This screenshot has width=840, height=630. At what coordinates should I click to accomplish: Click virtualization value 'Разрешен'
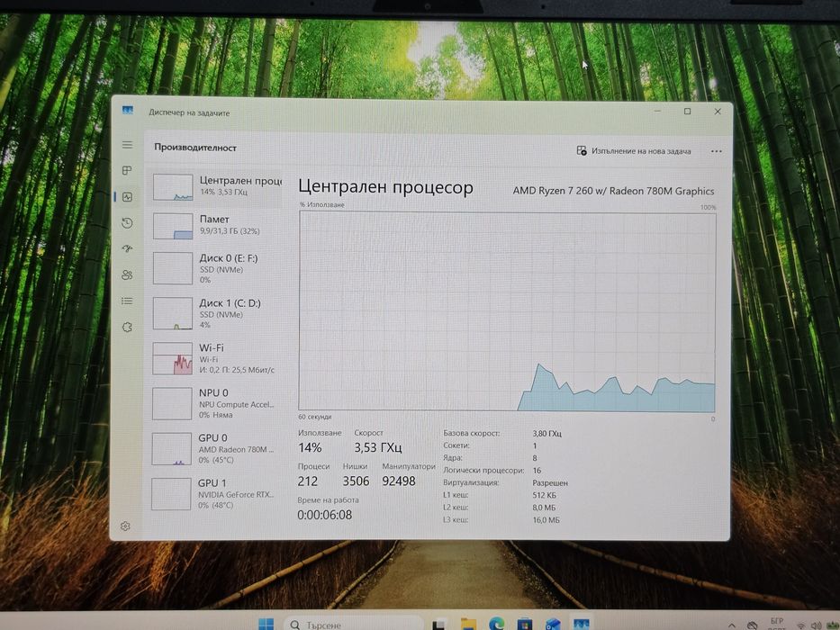[x=550, y=482]
